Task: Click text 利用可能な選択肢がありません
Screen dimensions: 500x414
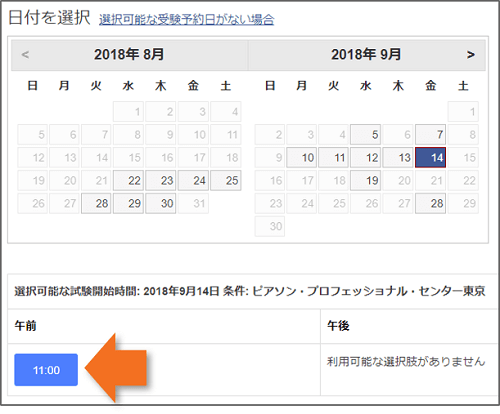Action: [x=406, y=361]
